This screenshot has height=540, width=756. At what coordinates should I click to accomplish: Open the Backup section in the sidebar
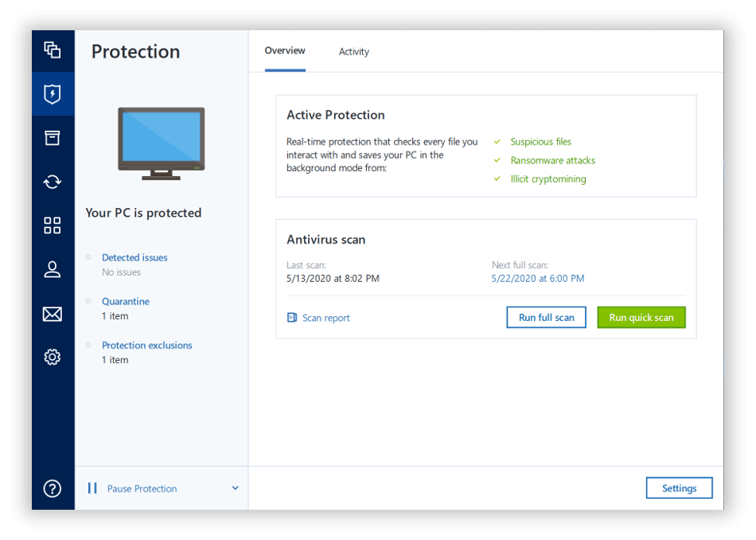[53, 49]
